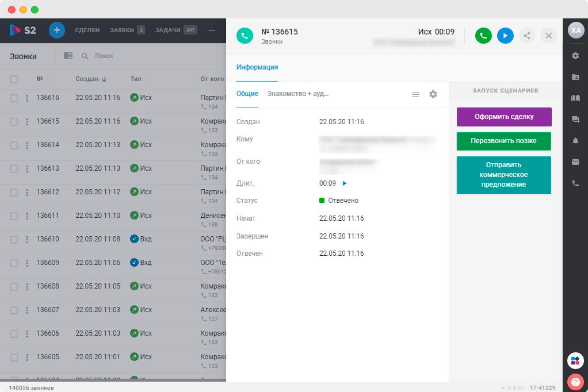Share call № 136615
Screen dimensions: 588x392
click(527, 36)
